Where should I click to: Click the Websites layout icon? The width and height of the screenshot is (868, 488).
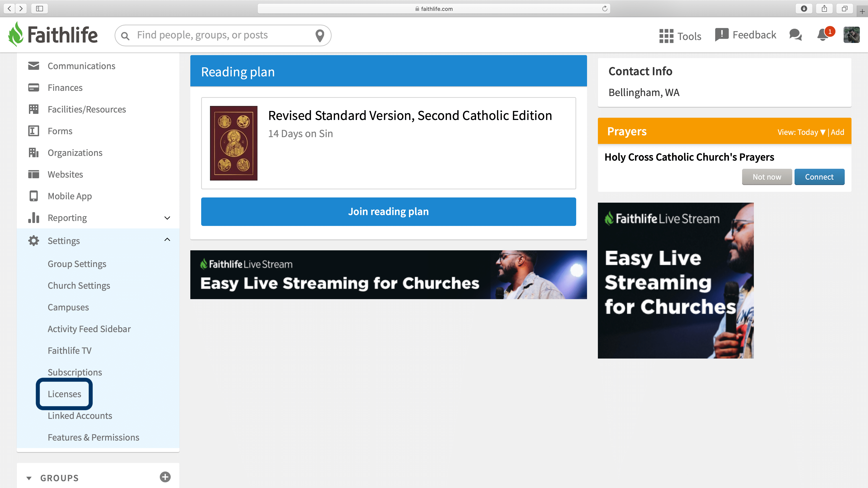coord(33,174)
